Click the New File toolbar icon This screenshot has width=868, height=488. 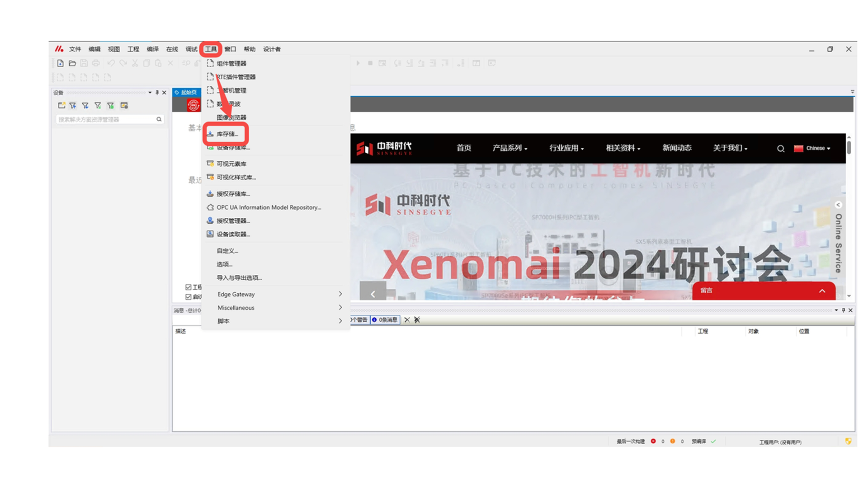[x=60, y=63]
